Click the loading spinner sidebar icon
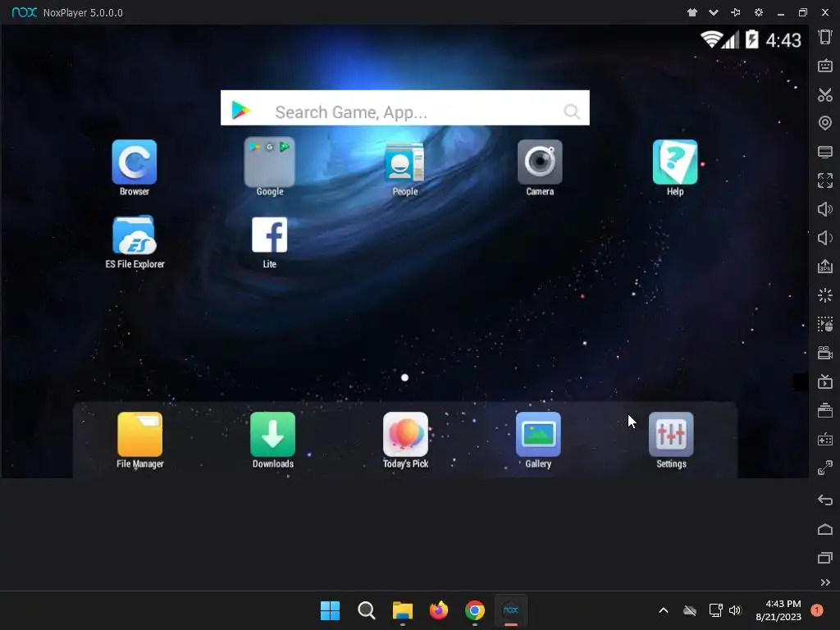 pos(825,295)
